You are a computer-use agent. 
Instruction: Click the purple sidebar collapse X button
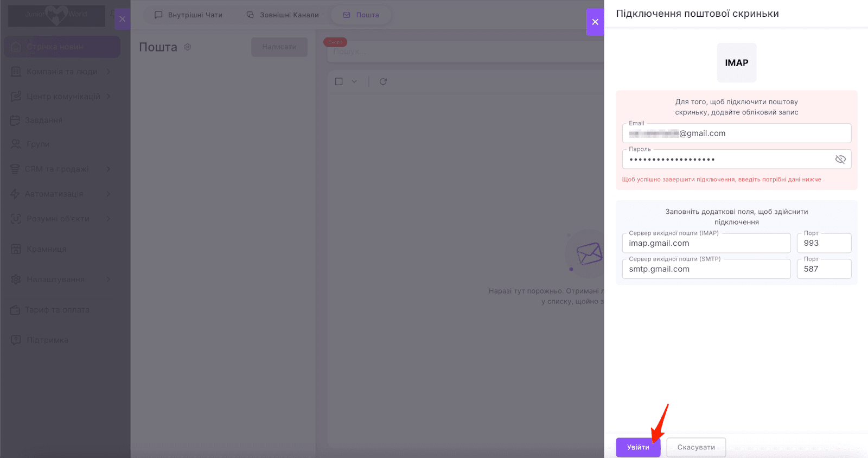coord(122,19)
